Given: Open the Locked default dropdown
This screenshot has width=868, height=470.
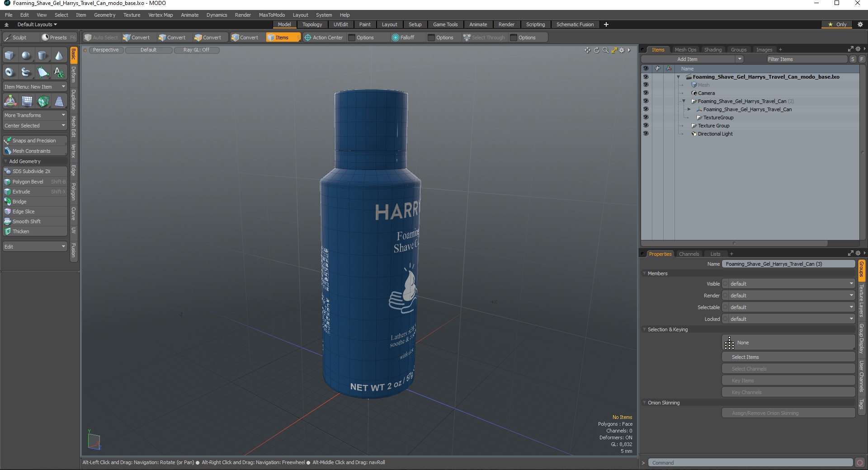Looking at the screenshot, I should 788,319.
